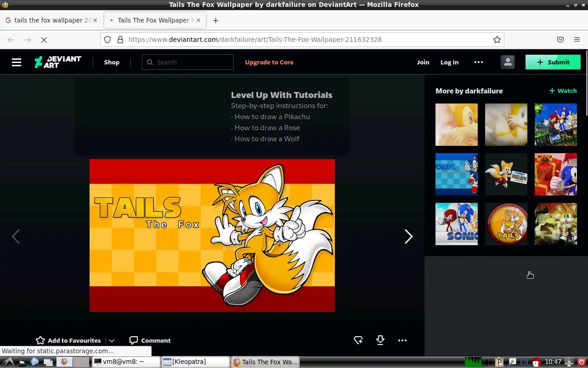This screenshot has width=588, height=368.
Task: Go to the previous deviation arrow
Action: 16,236
